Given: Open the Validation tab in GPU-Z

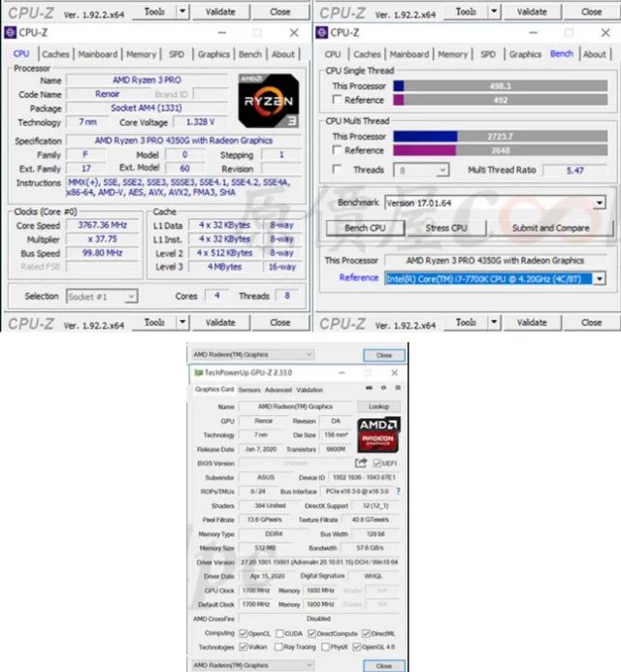Looking at the screenshot, I should [310, 390].
